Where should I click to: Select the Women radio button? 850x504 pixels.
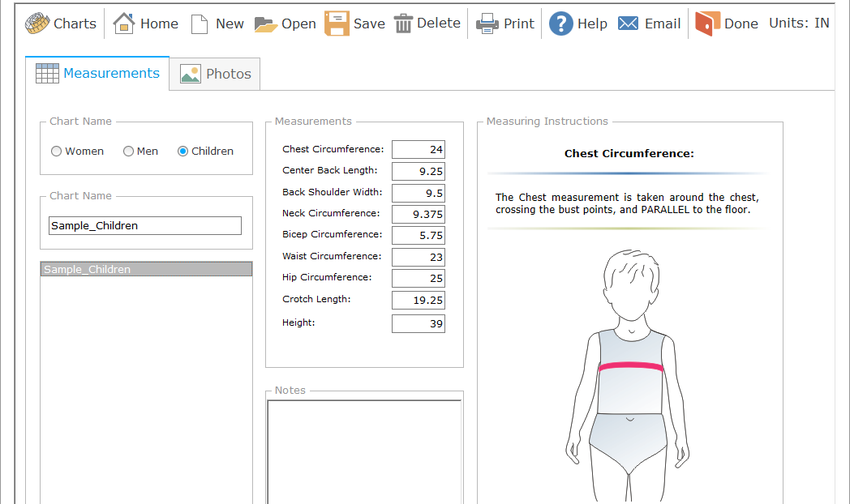(57, 152)
